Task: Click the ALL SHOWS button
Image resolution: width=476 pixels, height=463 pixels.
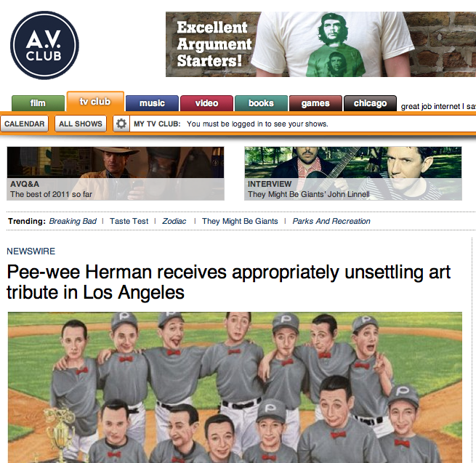Action: click(x=81, y=124)
